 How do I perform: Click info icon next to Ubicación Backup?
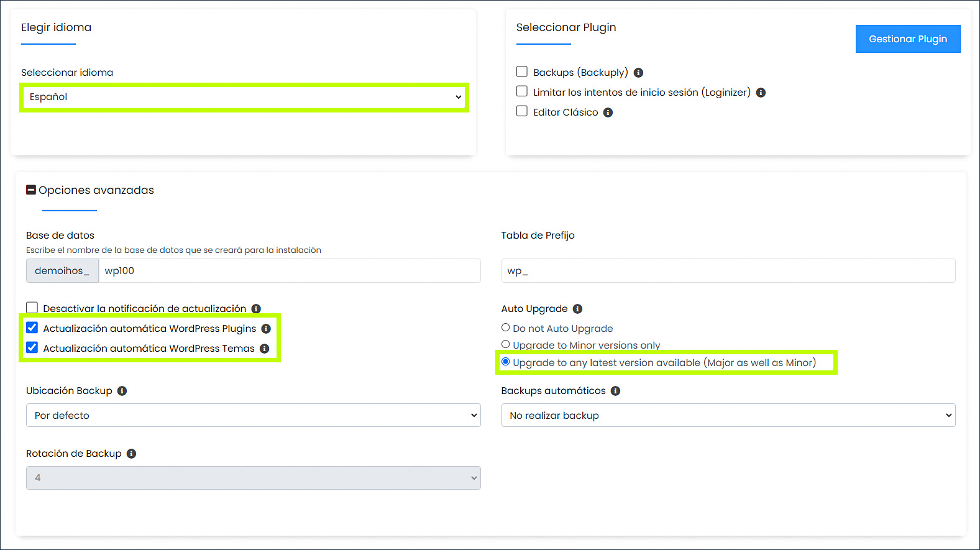point(122,391)
